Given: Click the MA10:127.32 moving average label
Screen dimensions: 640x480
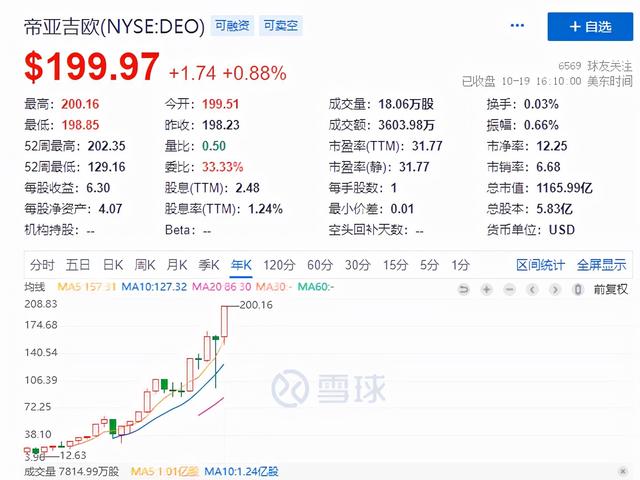Looking at the screenshot, I should [154, 287].
